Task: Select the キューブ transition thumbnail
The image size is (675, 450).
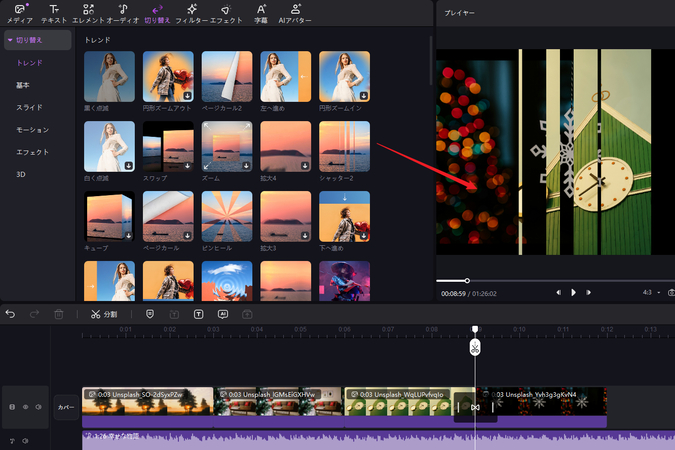Action: click(108, 216)
